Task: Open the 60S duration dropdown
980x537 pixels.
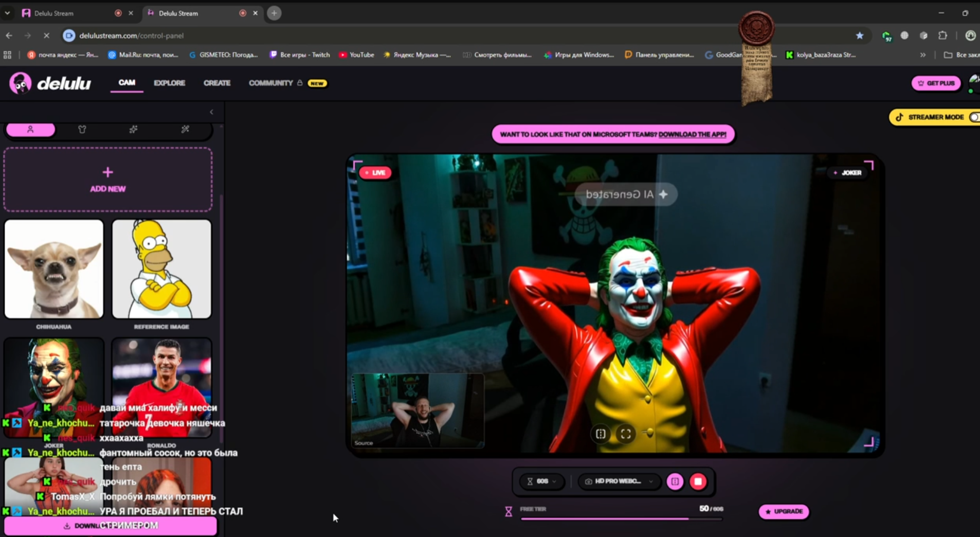Action: click(541, 481)
